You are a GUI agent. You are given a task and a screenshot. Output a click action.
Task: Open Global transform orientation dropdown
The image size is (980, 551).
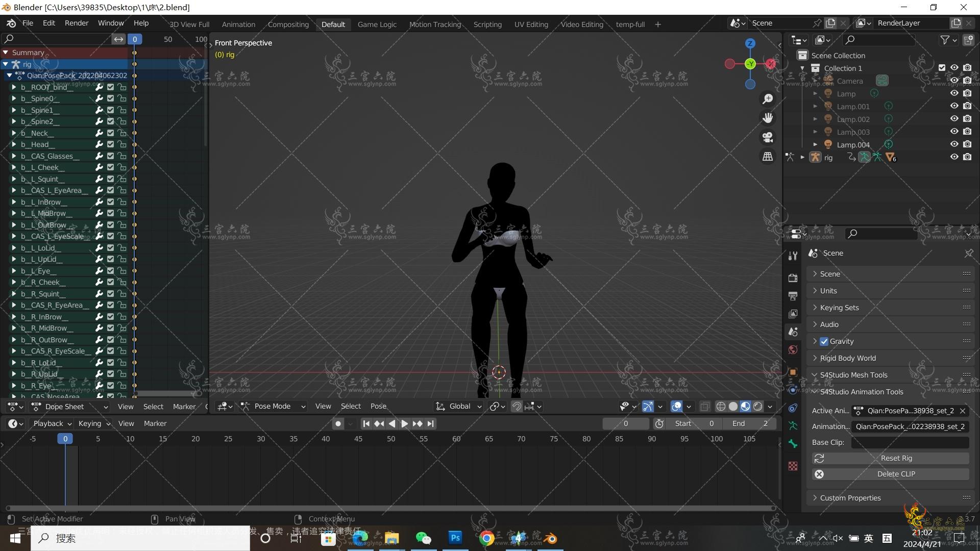458,407
